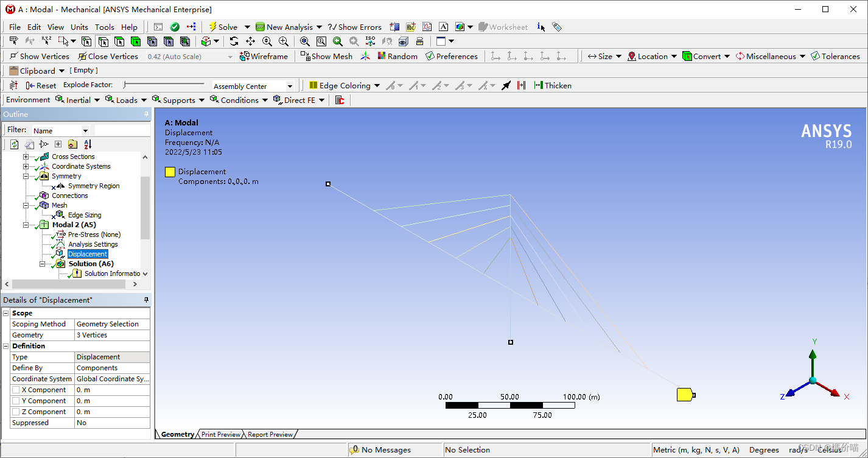Activate the Box Zoom tool icon
The height and width of the screenshot is (458, 868).
283,41
